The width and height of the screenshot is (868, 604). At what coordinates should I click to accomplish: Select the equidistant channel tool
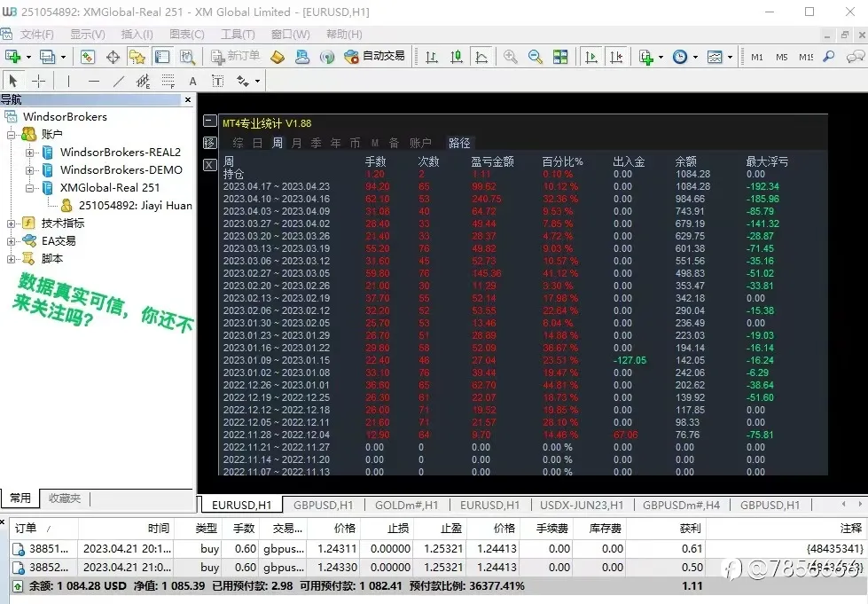click(x=144, y=82)
